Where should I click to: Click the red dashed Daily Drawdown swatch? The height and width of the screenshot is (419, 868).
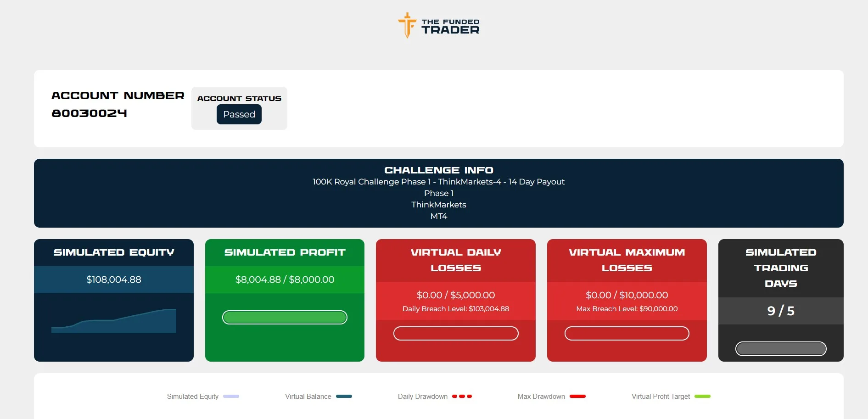[462, 396]
